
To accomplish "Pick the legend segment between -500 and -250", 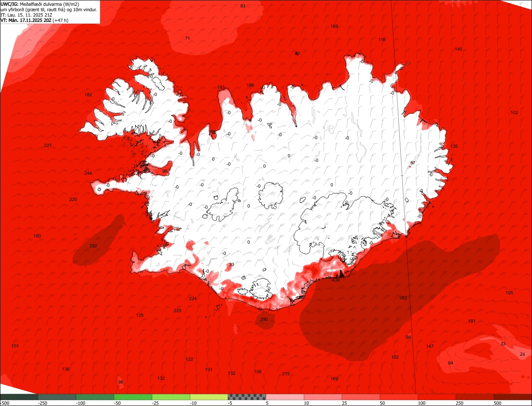I will pos(19,397).
